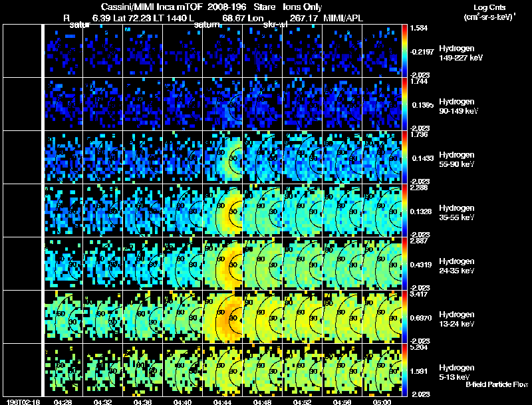
Task: Click the 2.887 color scale maximum value
Action: (x=419, y=241)
